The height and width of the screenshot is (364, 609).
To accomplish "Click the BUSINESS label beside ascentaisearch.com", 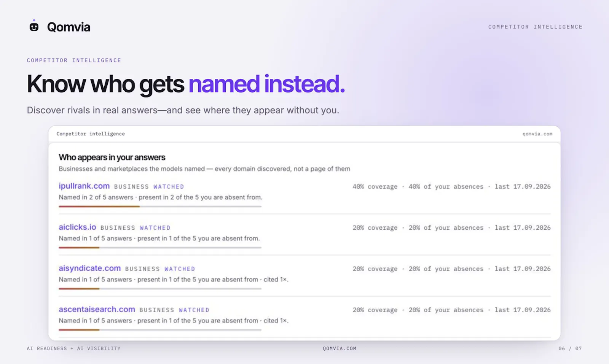I will 156,310.
